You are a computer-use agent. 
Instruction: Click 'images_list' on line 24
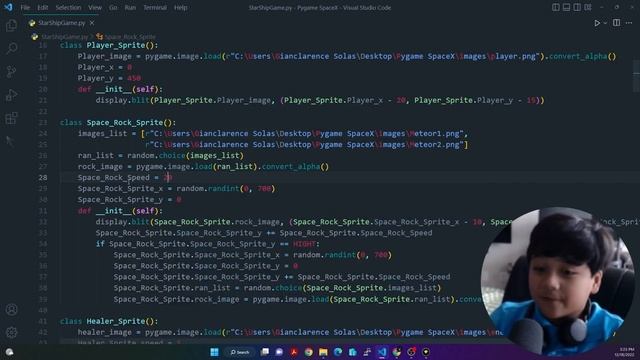point(102,133)
